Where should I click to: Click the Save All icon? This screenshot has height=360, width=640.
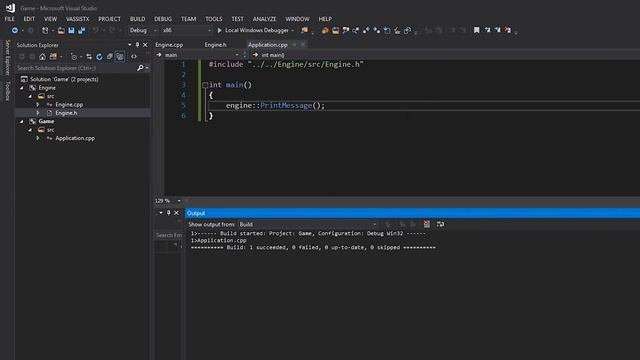(x=82, y=30)
